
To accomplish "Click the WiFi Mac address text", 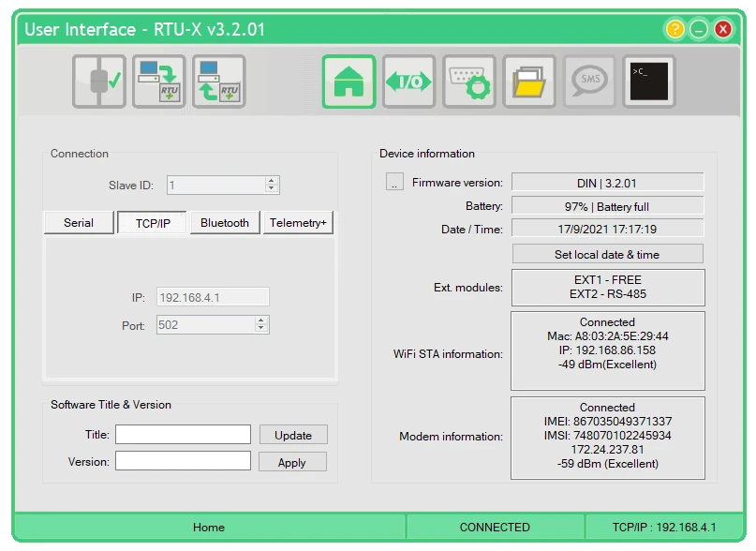I will click(x=607, y=335).
